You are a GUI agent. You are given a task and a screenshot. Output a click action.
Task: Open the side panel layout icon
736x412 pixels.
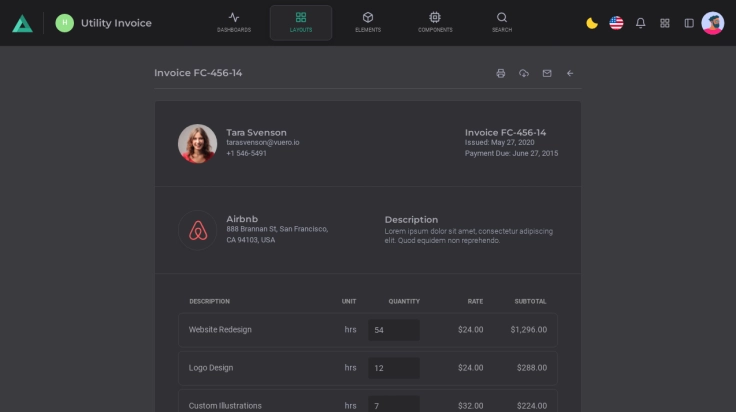point(689,23)
